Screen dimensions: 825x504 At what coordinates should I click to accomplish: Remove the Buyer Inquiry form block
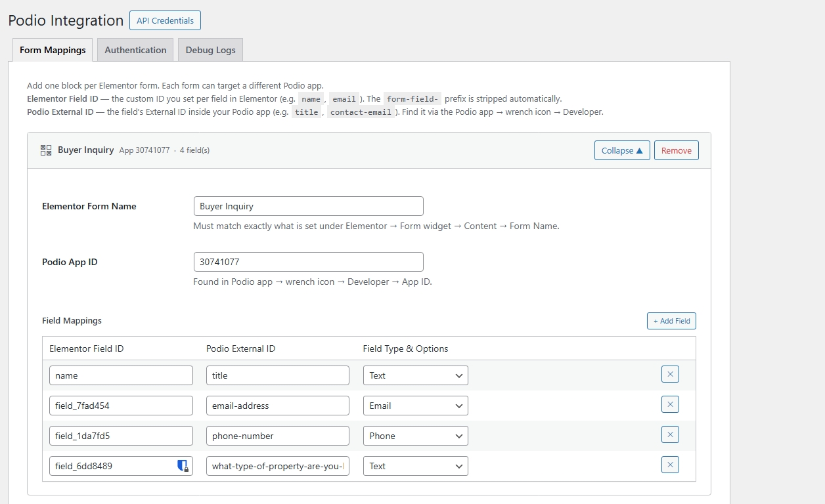[677, 150]
